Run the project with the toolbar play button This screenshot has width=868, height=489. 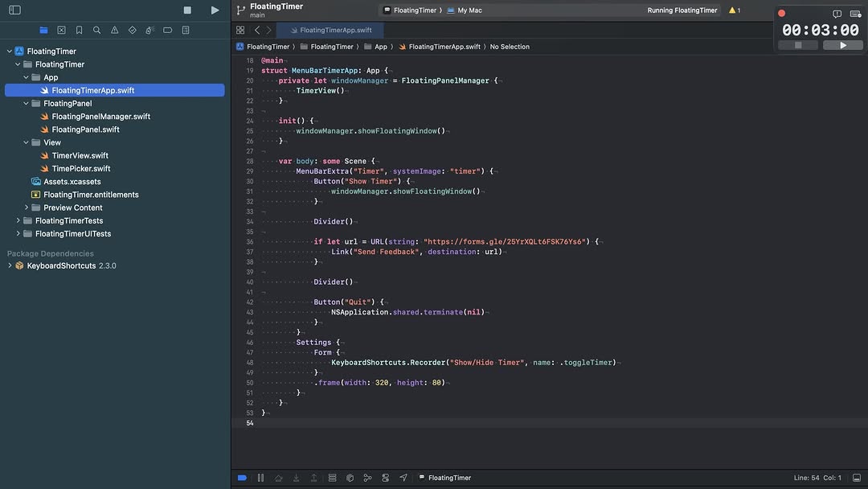point(215,10)
